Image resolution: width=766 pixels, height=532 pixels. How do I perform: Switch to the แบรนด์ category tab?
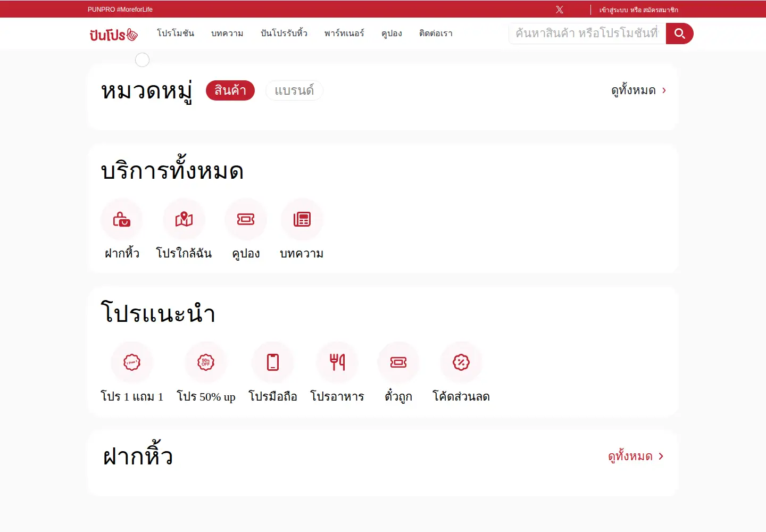coord(294,90)
